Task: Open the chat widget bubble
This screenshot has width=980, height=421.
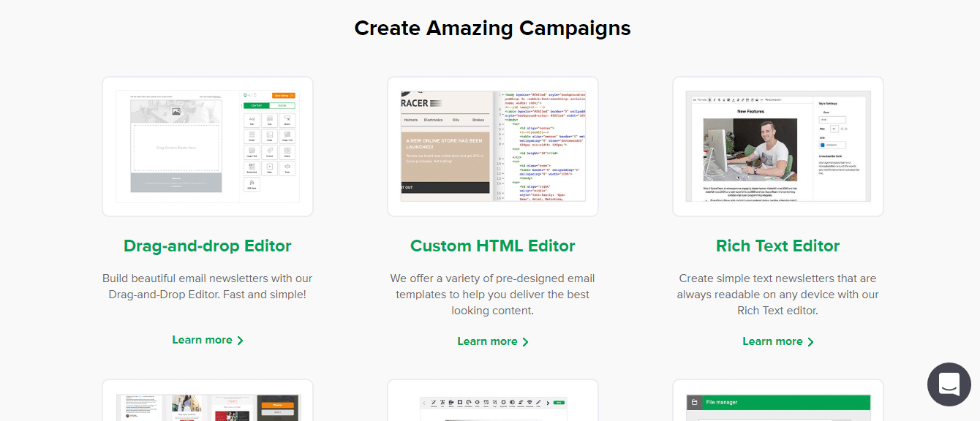Action: pyautogui.click(x=949, y=384)
